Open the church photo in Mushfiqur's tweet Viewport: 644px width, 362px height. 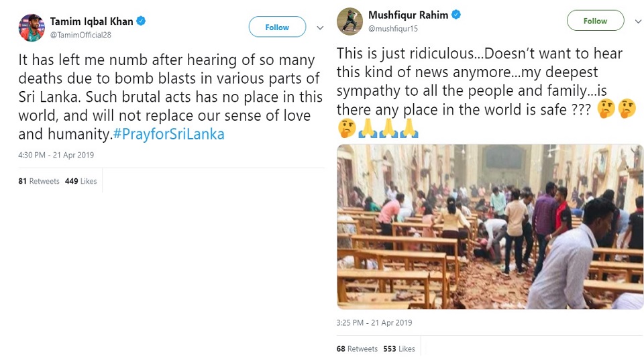coord(490,226)
